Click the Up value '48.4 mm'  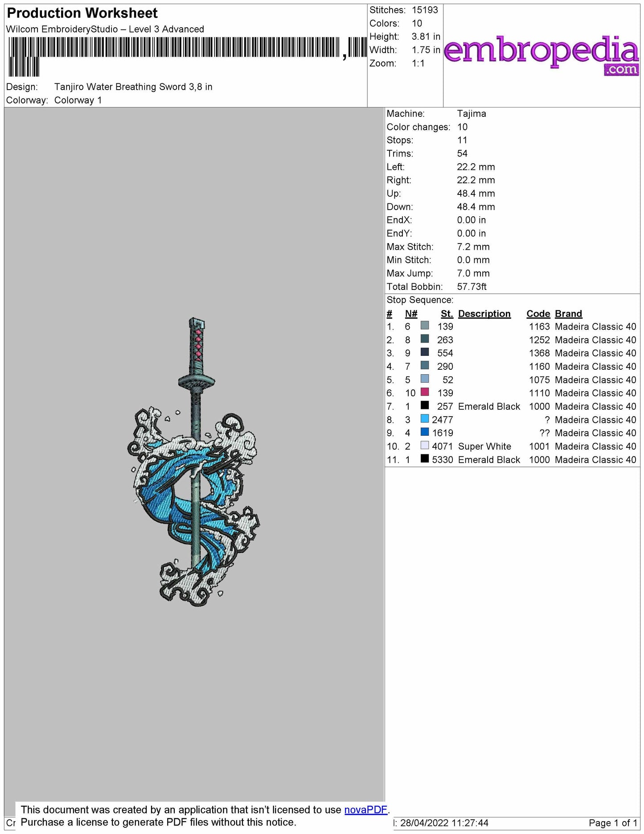[476, 194]
